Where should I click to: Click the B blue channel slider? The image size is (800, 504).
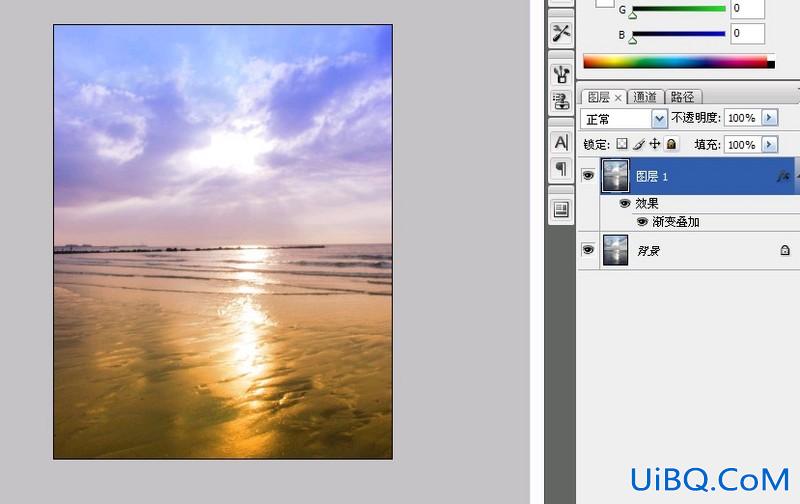click(x=679, y=35)
